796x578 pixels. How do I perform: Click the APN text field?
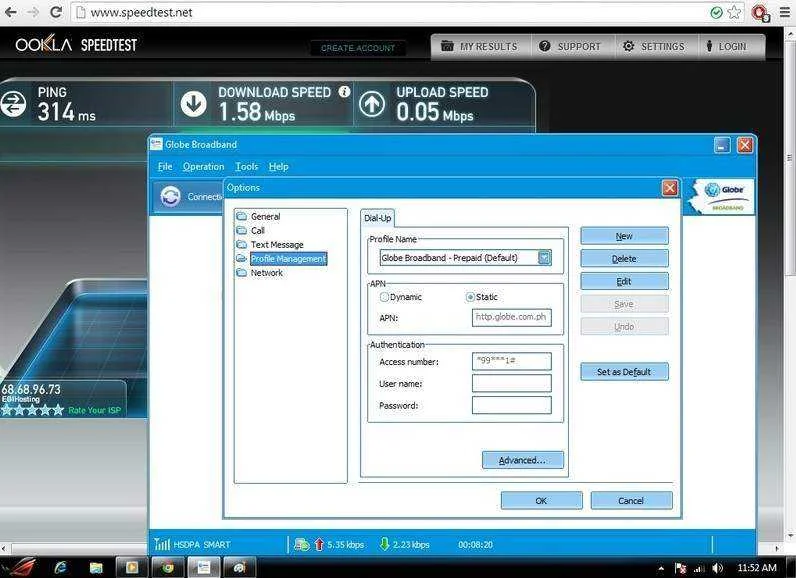(x=512, y=318)
